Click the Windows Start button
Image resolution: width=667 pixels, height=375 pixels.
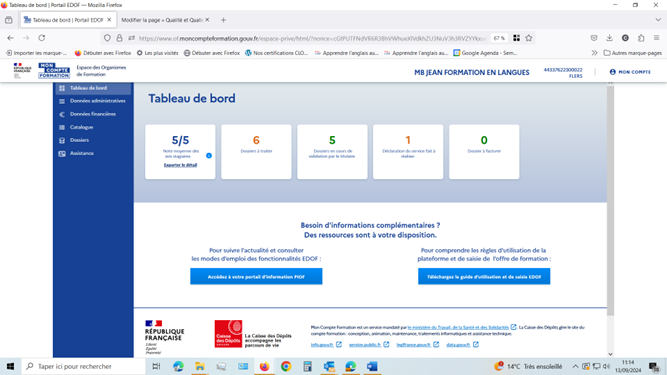point(10,366)
